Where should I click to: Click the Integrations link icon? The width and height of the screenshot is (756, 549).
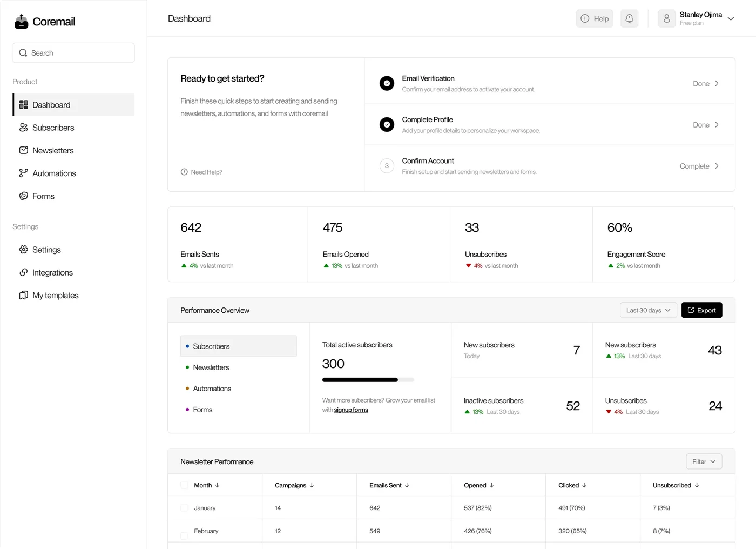(x=24, y=272)
